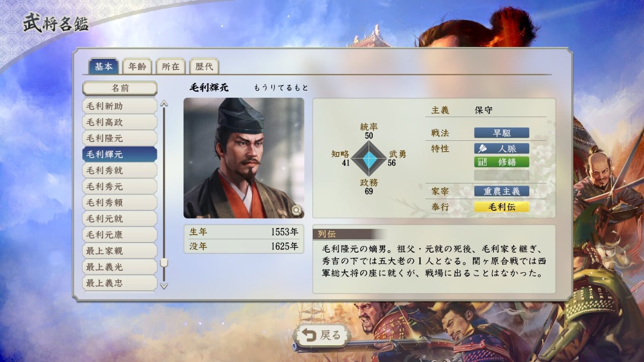Select 毛利元就 in the name list

click(120, 219)
